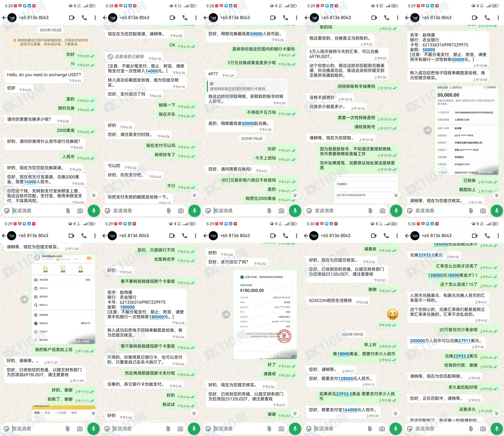Open 200000 link in 万人民币可以兑换 message
Viewport: 504px width, 436px height.
[x=417, y=341]
